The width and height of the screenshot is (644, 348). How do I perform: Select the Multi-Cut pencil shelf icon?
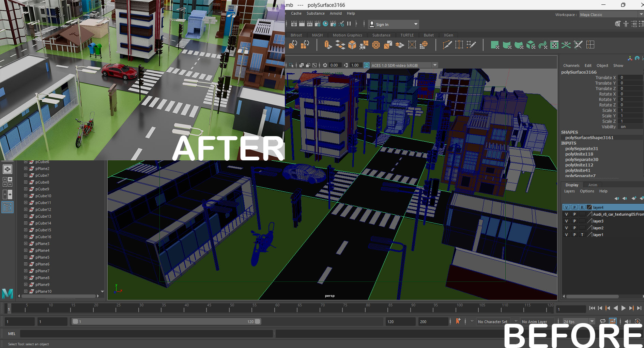tap(447, 45)
